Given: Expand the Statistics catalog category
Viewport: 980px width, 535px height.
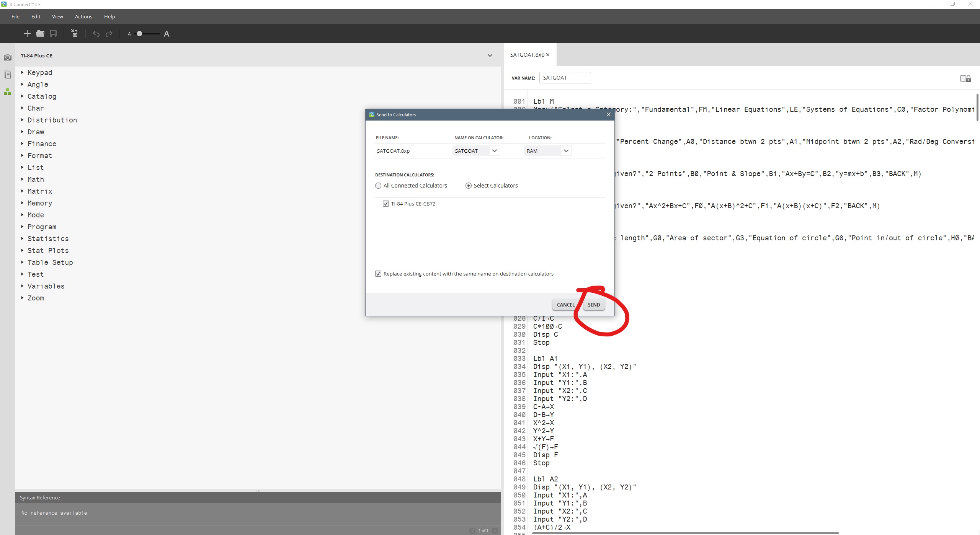Looking at the screenshot, I should point(48,239).
